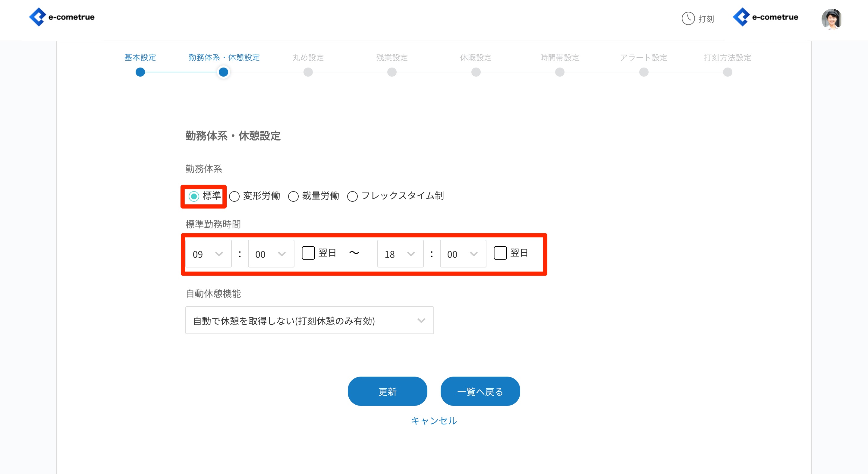This screenshot has width=868, height=474.
Task: Select the 変形労働 radio button
Action: coord(234,196)
